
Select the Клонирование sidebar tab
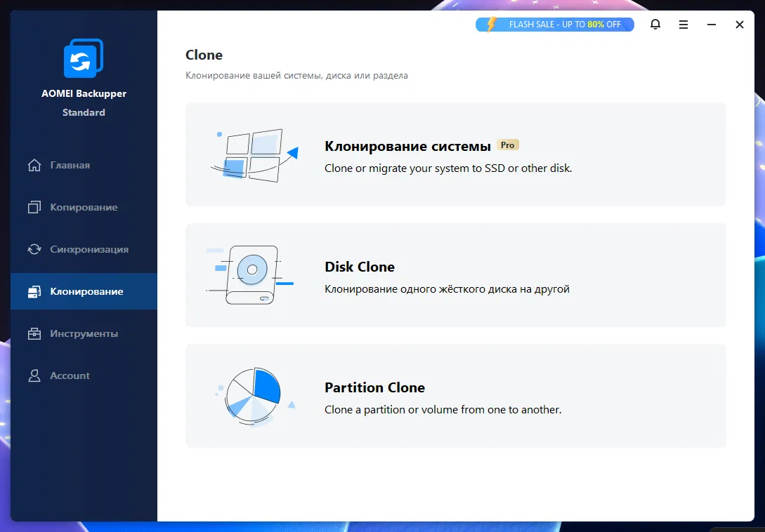(84, 291)
